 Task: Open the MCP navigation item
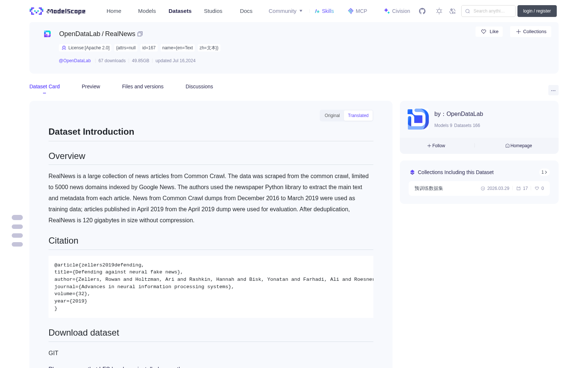(x=357, y=11)
